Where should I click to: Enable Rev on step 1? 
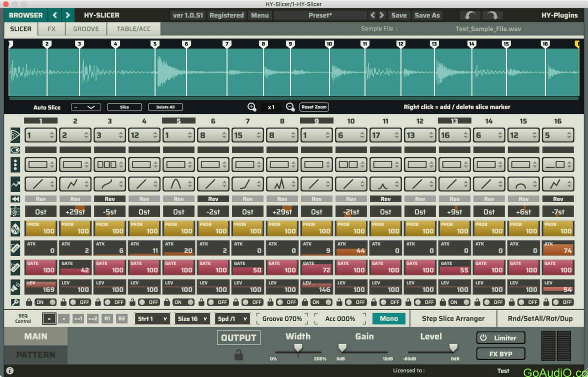click(x=40, y=199)
